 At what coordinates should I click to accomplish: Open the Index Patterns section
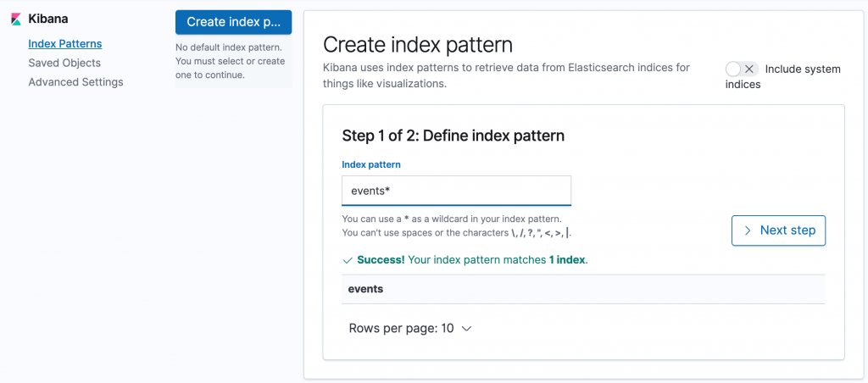64,43
